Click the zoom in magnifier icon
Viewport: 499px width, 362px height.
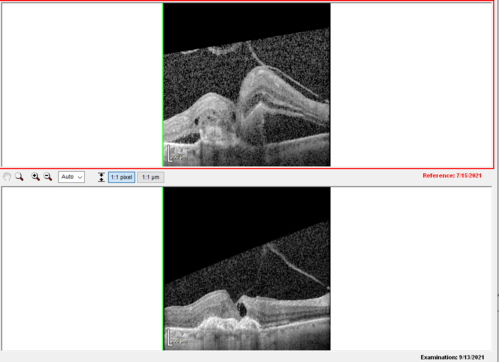click(35, 177)
